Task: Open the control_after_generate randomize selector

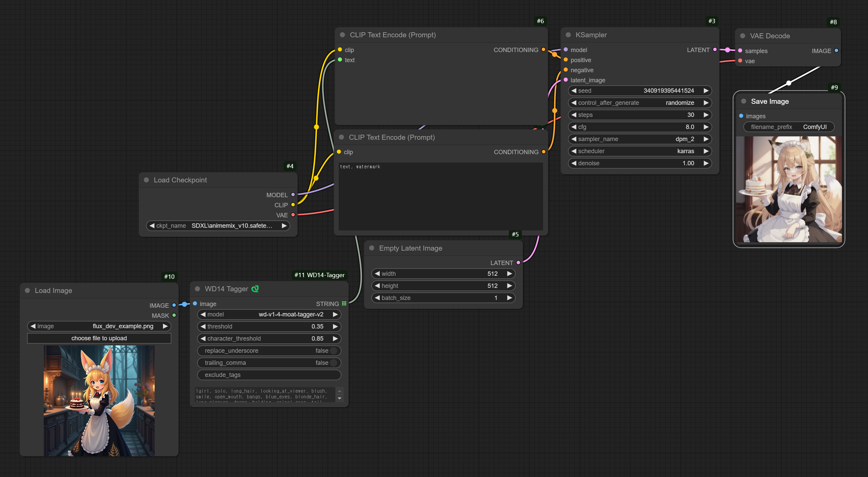Action: (639, 103)
